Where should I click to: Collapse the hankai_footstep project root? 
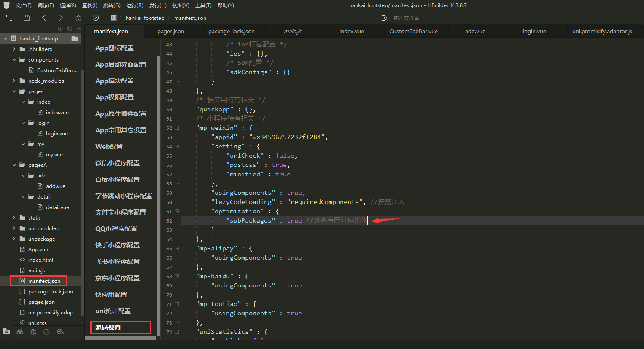pos(5,38)
